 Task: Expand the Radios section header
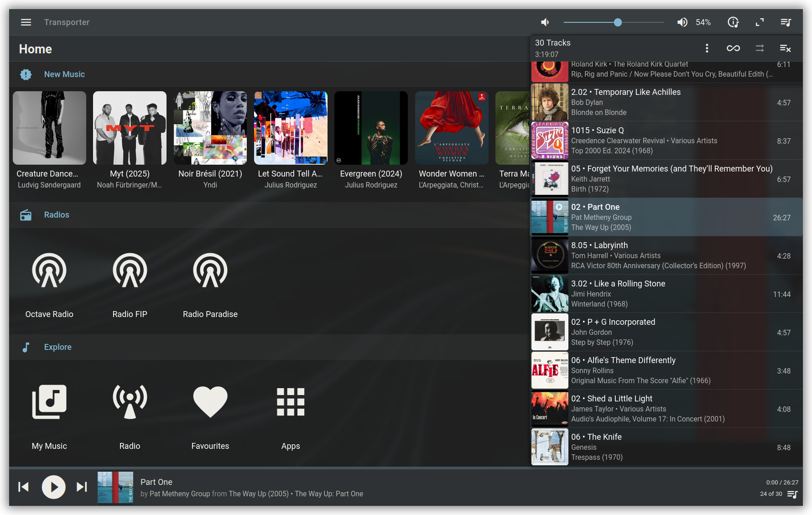(x=57, y=215)
